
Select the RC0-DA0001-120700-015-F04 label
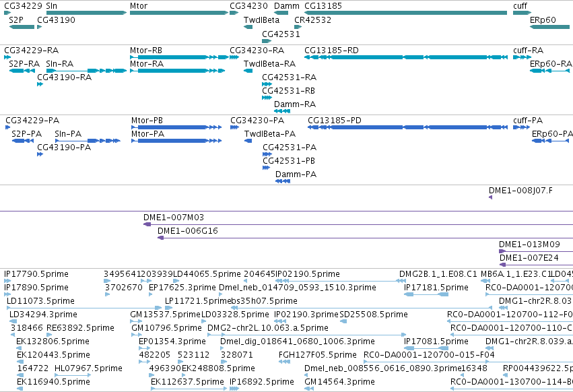(x=429, y=355)
